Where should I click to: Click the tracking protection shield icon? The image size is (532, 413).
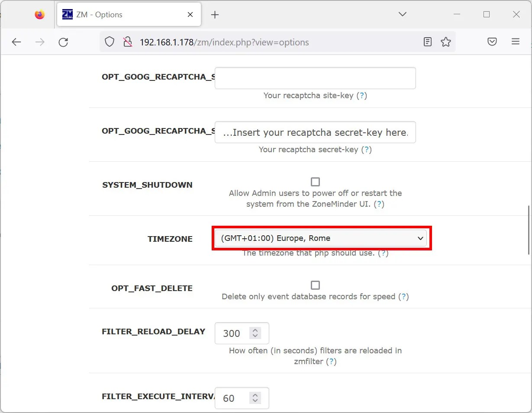pos(109,42)
